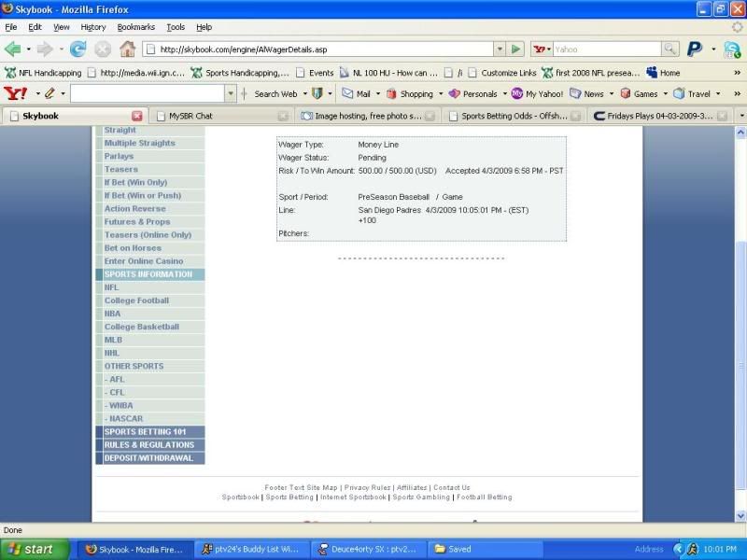Click the green Go arrow beside address bar
This screenshot has height=560, width=747.
(515, 49)
